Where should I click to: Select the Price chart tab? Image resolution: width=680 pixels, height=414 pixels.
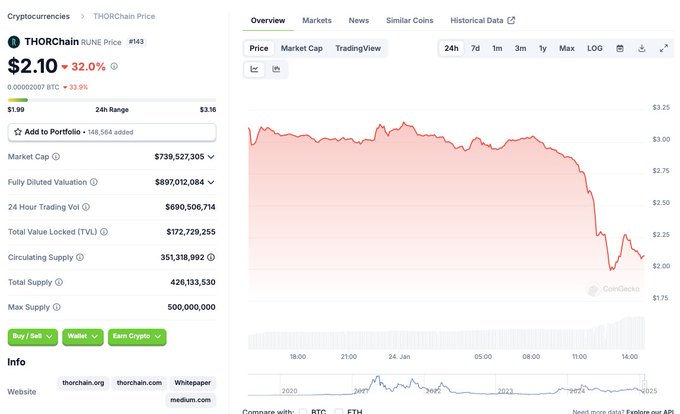click(x=259, y=48)
